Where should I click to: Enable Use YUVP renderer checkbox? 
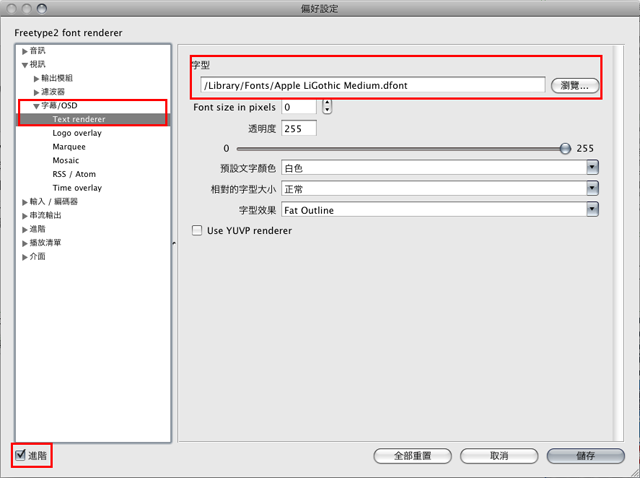click(x=197, y=231)
